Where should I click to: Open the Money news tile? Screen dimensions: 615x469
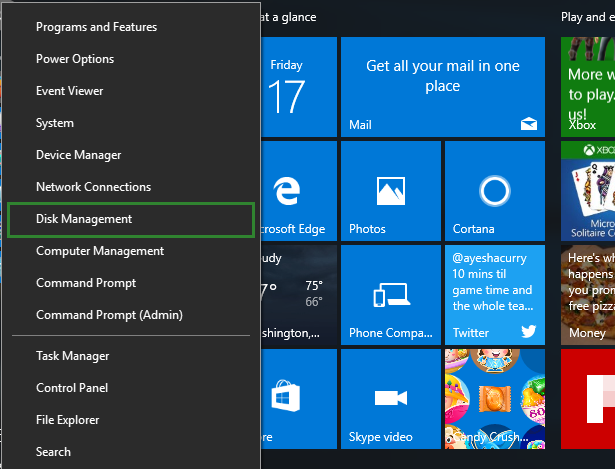[x=588, y=295]
